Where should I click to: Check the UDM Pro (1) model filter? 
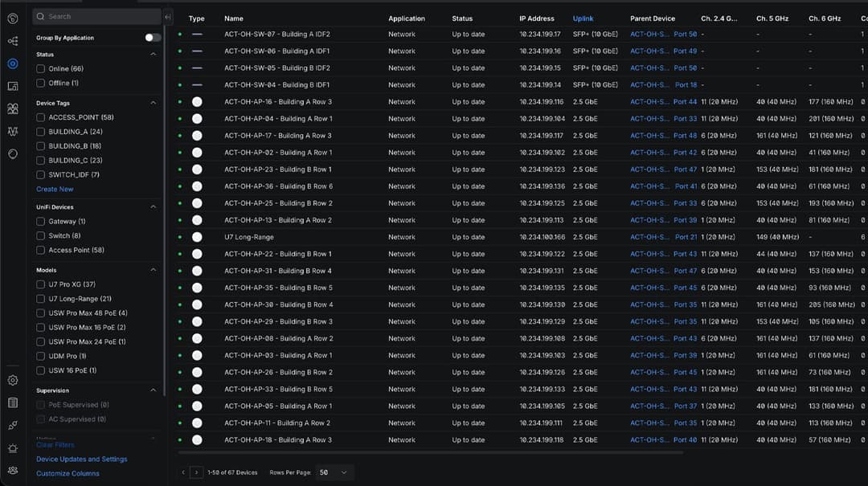[40, 357]
